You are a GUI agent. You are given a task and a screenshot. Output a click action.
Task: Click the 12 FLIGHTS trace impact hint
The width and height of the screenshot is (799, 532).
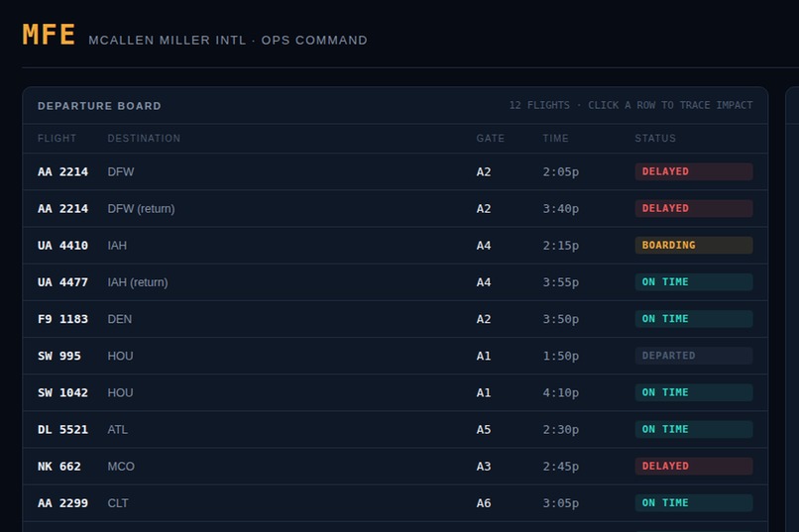click(x=630, y=105)
